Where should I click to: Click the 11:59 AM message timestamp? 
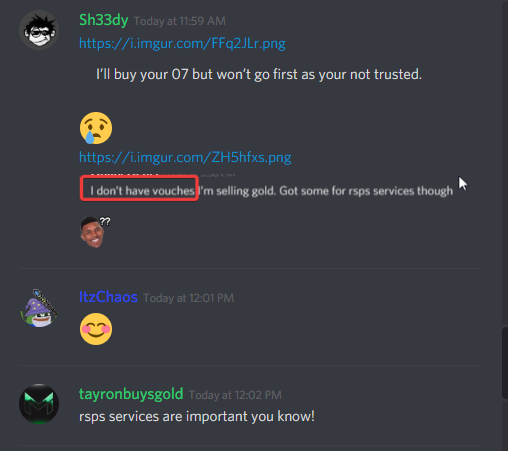(180, 21)
